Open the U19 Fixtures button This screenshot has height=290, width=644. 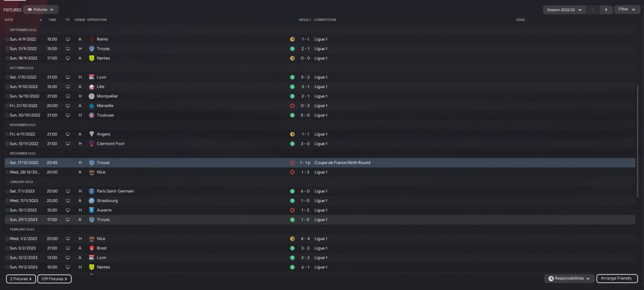54,278
